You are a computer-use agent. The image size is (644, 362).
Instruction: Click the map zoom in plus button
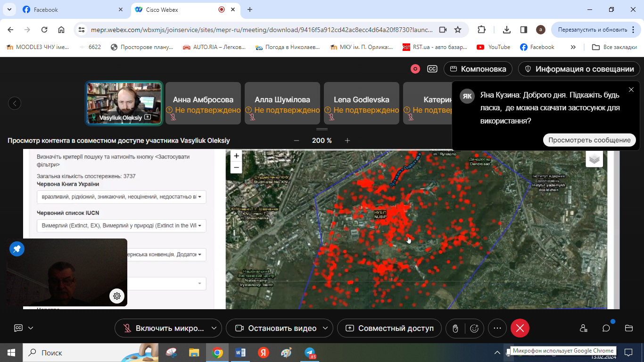(x=236, y=156)
